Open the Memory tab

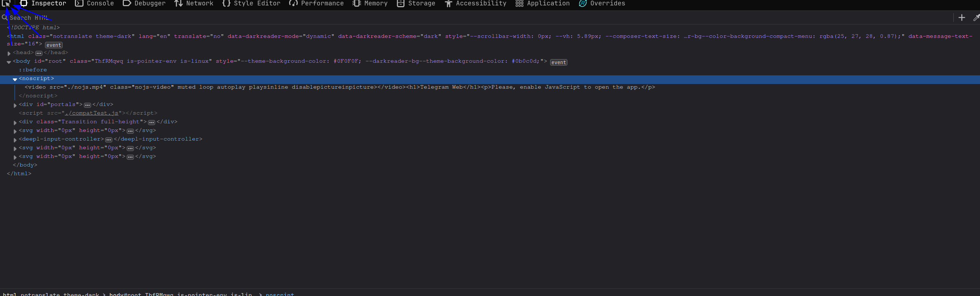click(370, 4)
